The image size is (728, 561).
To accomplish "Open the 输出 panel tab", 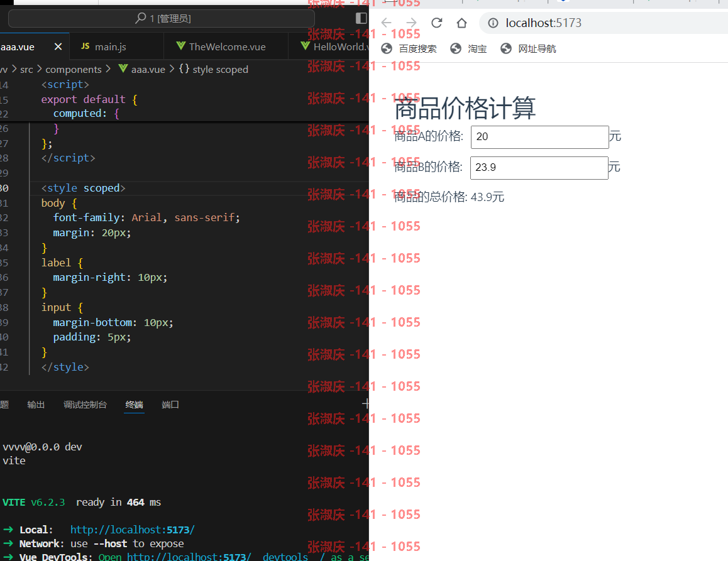I will (x=36, y=405).
